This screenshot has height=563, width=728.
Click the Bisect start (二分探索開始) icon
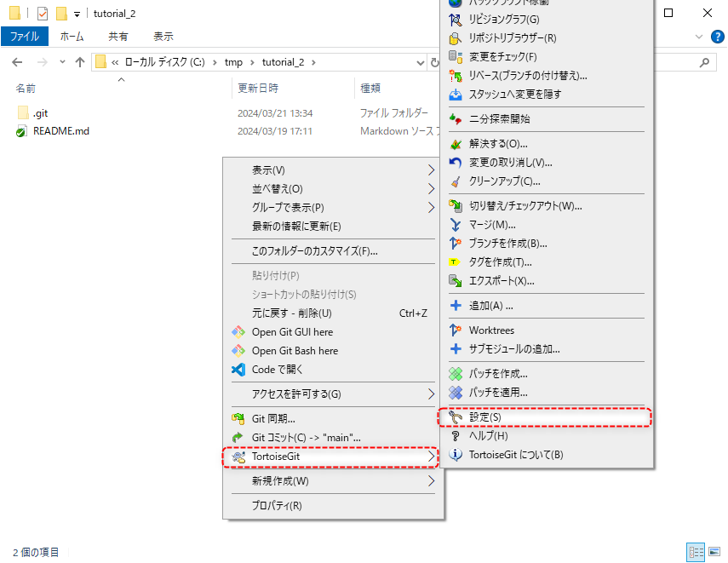coord(456,119)
